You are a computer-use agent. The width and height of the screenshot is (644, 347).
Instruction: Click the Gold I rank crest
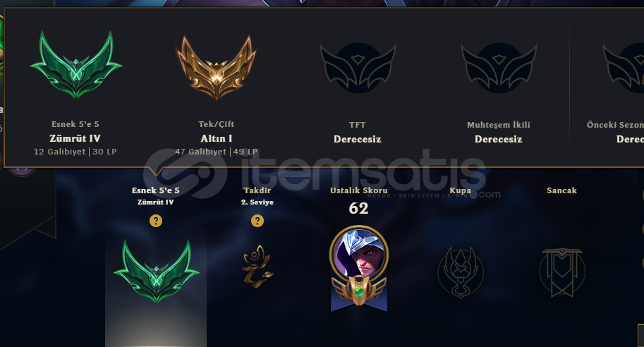tap(217, 67)
